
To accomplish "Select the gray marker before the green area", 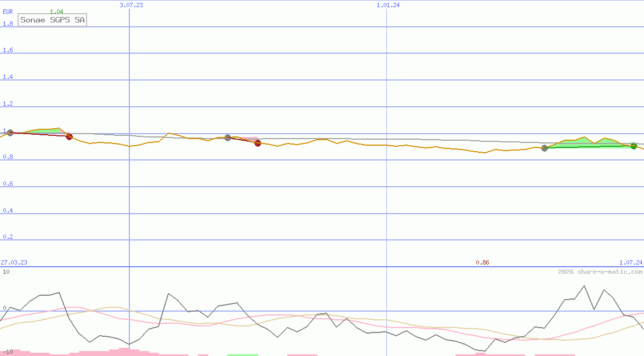I will tap(544, 148).
